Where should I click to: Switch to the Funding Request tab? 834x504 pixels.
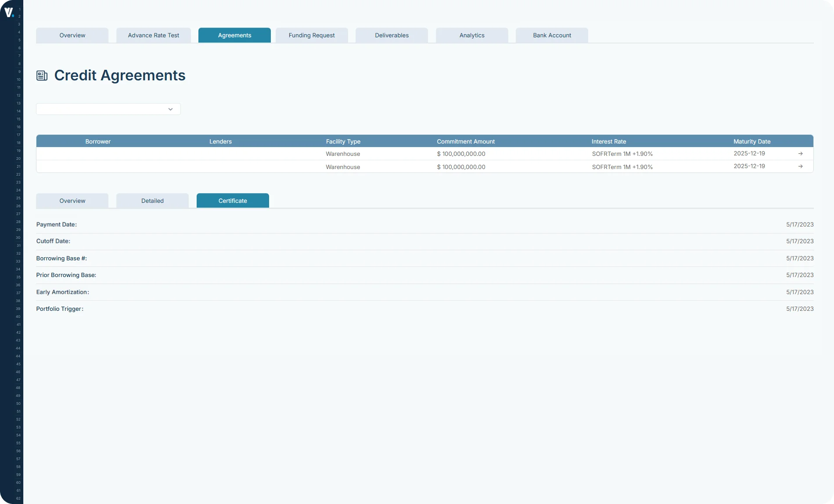click(311, 35)
